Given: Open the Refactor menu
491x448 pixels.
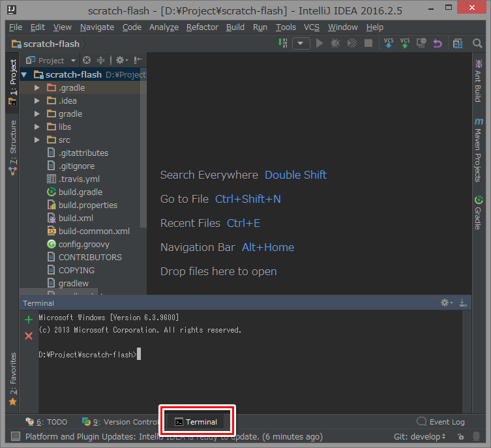Looking at the screenshot, I should (202, 27).
